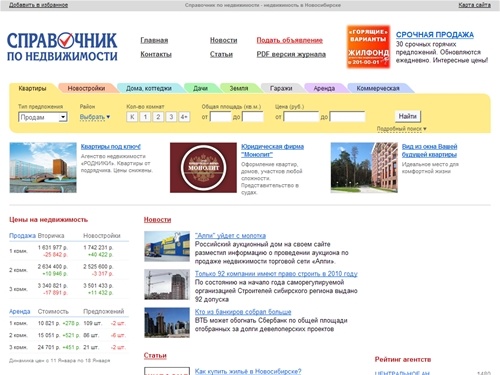Open the Коммерческая tab
500x375 pixels.
pyautogui.click(x=378, y=88)
